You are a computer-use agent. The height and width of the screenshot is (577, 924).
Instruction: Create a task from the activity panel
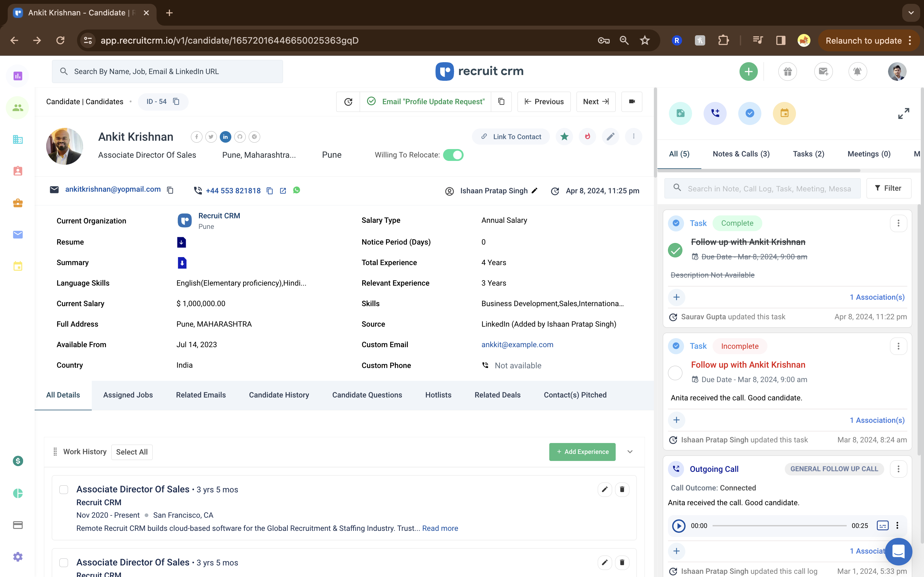[749, 113]
